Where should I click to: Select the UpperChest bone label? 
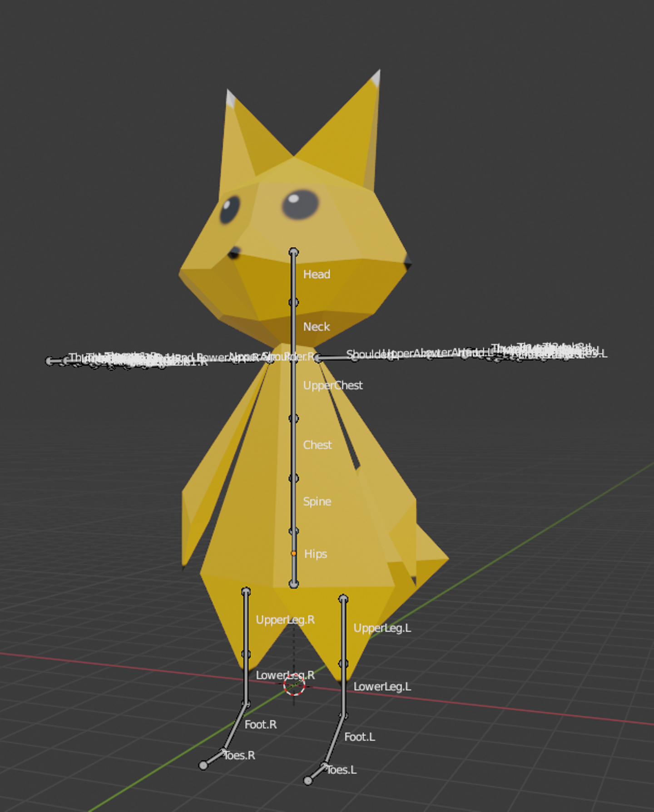point(333,386)
